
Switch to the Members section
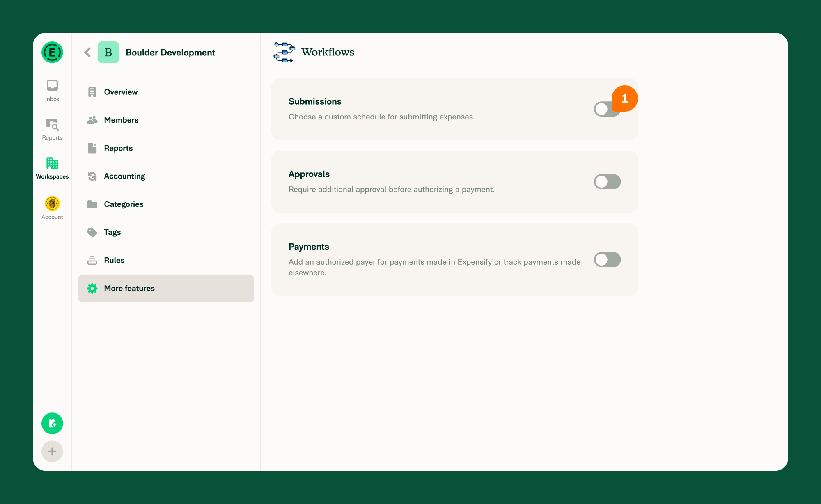tap(121, 120)
